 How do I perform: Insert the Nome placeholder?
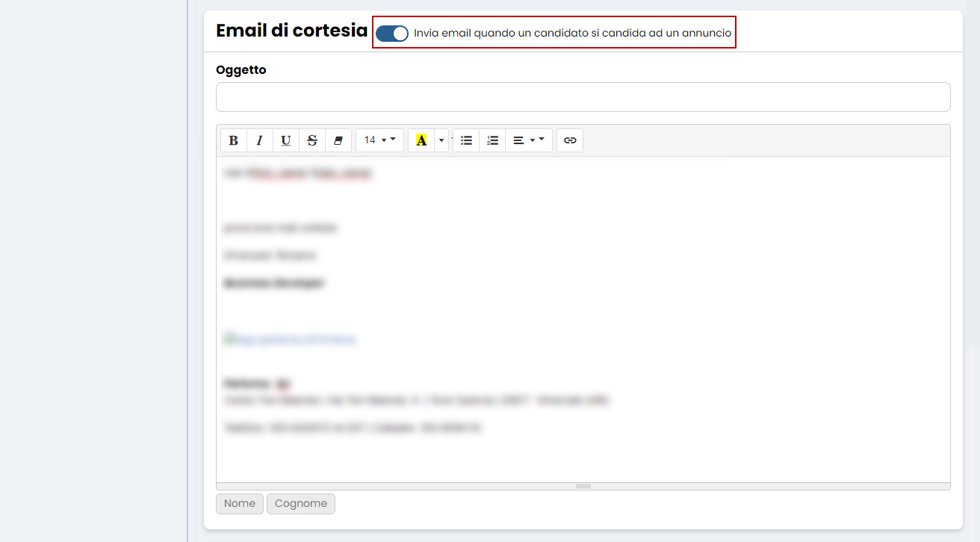pos(239,503)
